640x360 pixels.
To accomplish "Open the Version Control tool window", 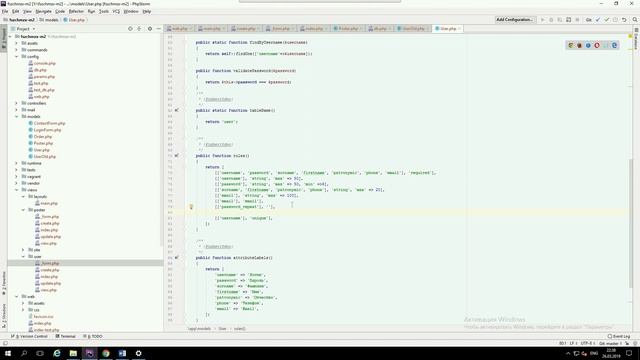I will (29, 336).
